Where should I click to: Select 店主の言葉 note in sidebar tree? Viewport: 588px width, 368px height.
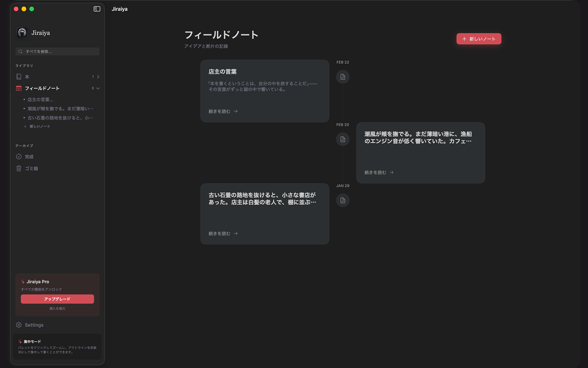tap(40, 99)
